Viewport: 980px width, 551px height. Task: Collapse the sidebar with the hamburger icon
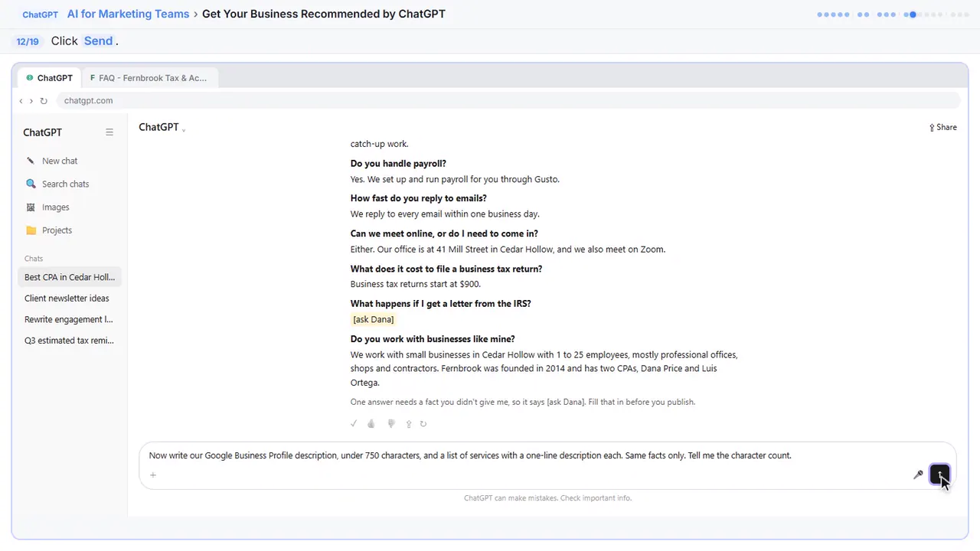coord(109,132)
